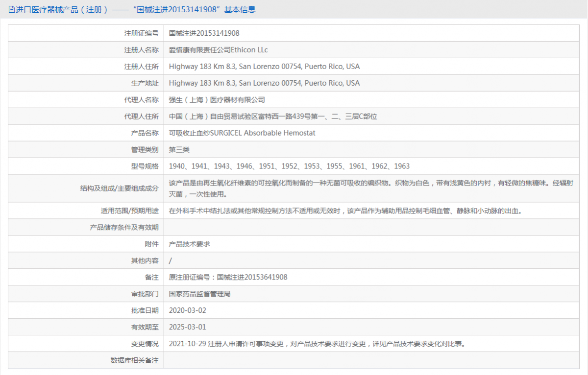
Task: Click product name SURGICEL Absorbable Hemostat
Action: 242,133
